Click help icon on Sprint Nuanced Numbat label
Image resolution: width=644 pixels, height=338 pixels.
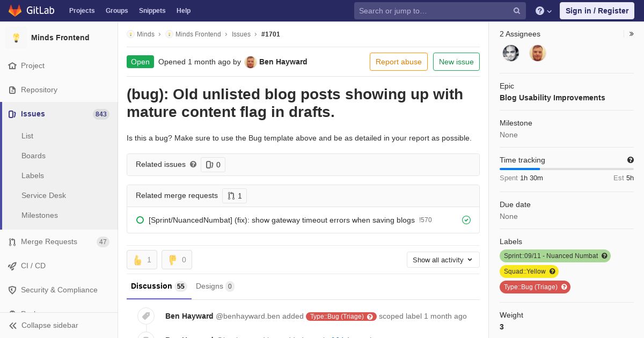pyautogui.click(x=604, y=256)
